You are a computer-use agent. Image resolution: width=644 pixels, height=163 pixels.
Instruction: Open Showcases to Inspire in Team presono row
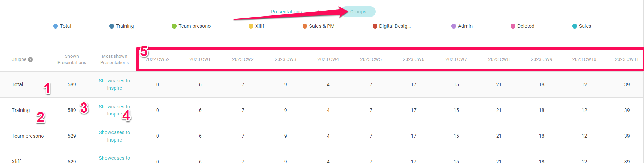pyautogui.click(x=114, y=136)
